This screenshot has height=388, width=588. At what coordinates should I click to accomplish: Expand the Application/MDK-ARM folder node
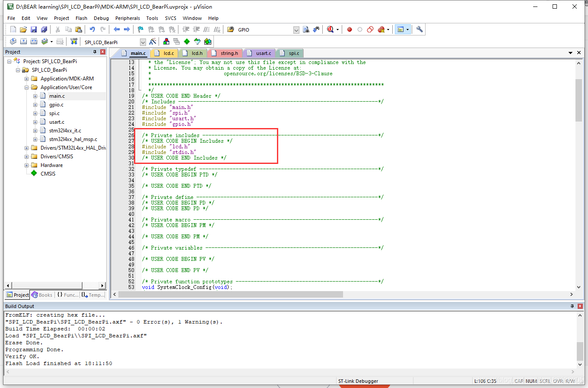26,79
